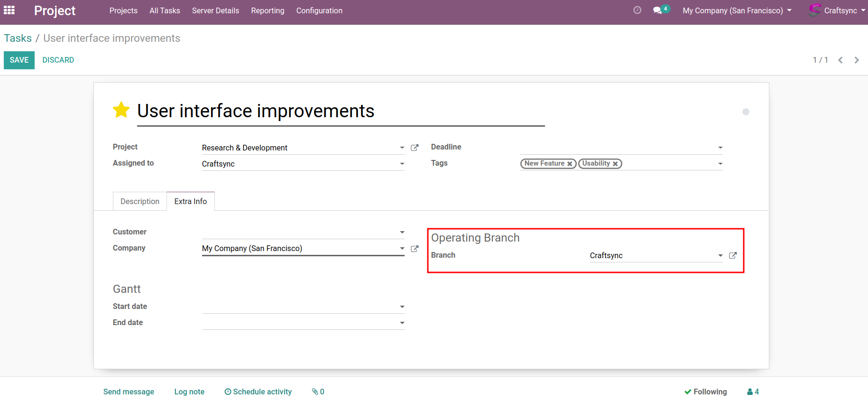
Task: Open the conversations chat icon
Action: [x=657, y=10]
